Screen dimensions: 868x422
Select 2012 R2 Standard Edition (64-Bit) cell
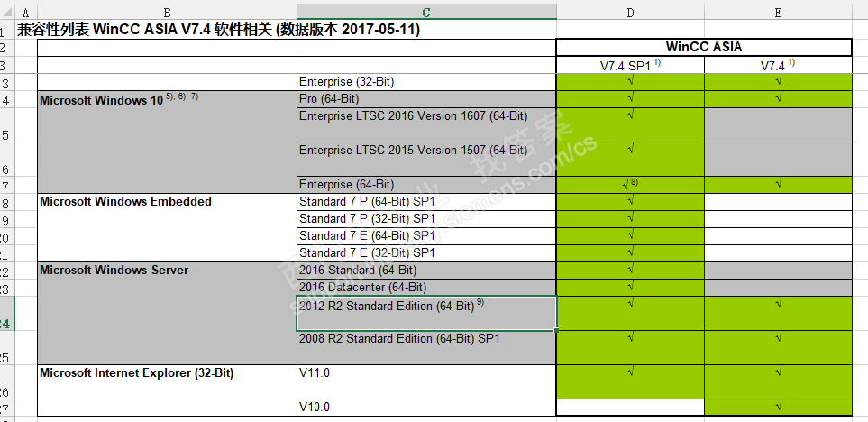tap(426, 313)
